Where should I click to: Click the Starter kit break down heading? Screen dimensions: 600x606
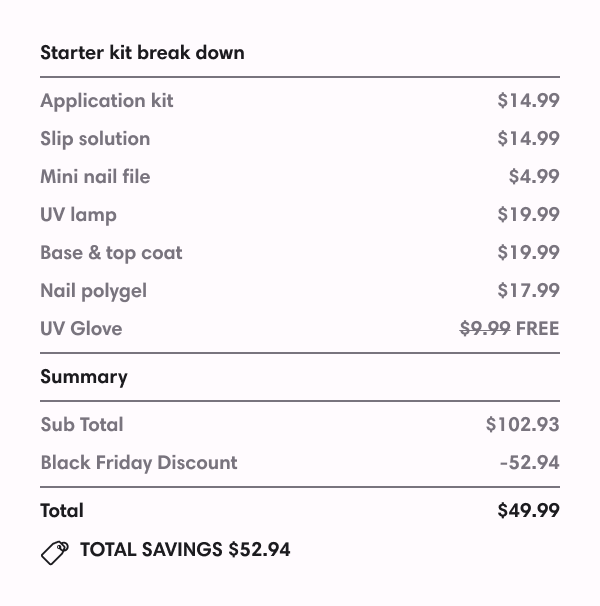tap(142, 53)
